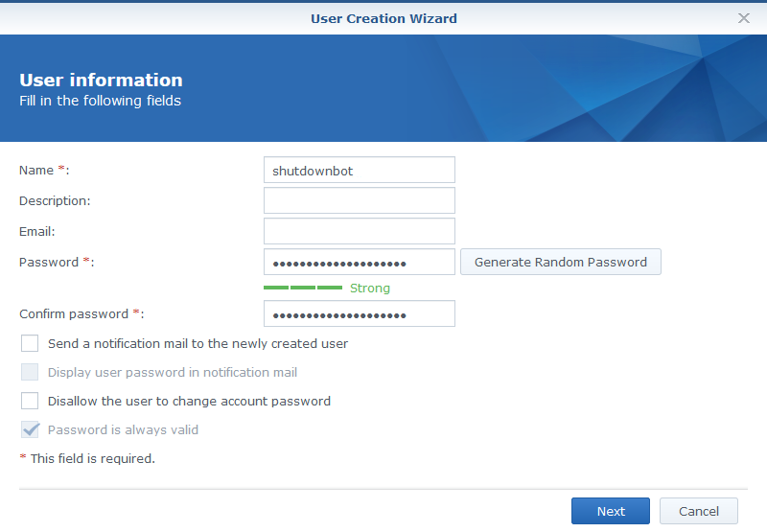Check Disallow the user to change password
Screen dimensions: 767x532
pos(30,402)
